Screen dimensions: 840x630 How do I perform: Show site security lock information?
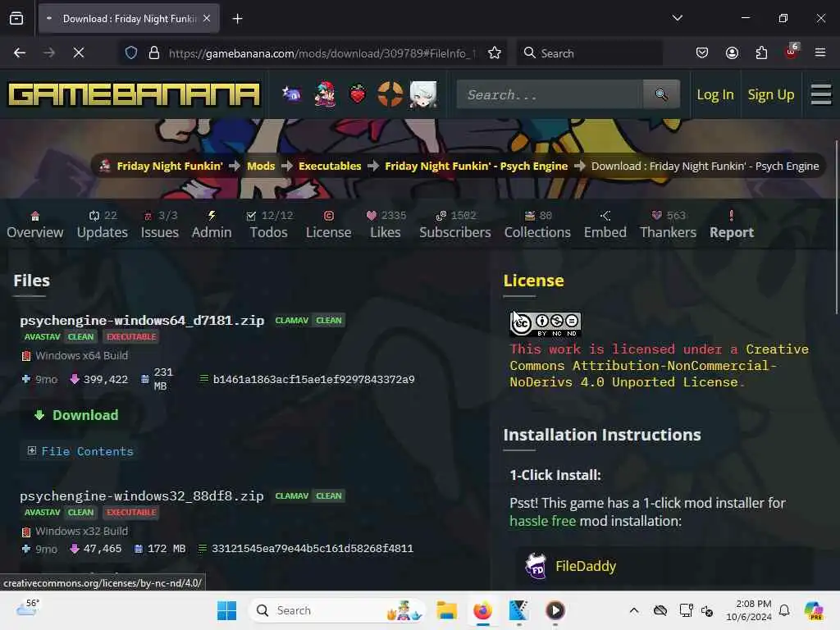tap(154, 52)
